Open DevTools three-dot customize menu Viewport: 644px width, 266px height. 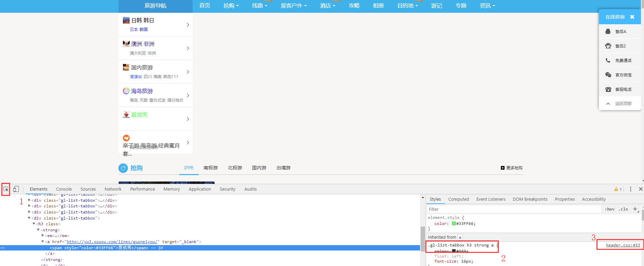[x=631, y=189]
